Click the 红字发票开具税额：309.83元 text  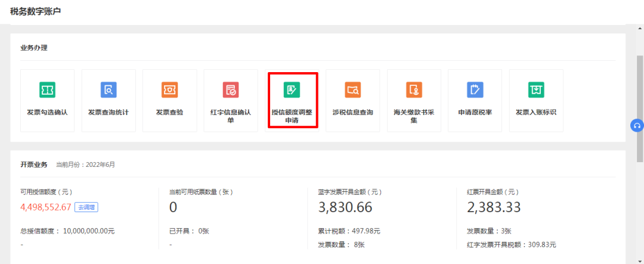pyautogui.click(x=512, y=245)
